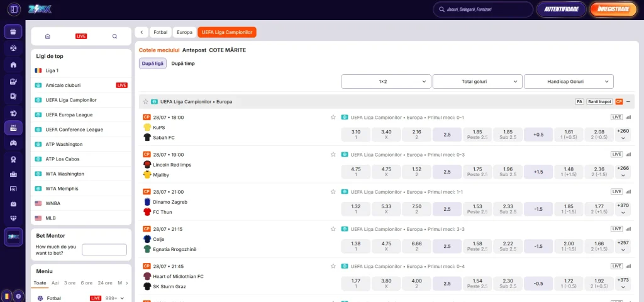Click the Banii Înapoi badge in league header

click(x=599, y=101)
